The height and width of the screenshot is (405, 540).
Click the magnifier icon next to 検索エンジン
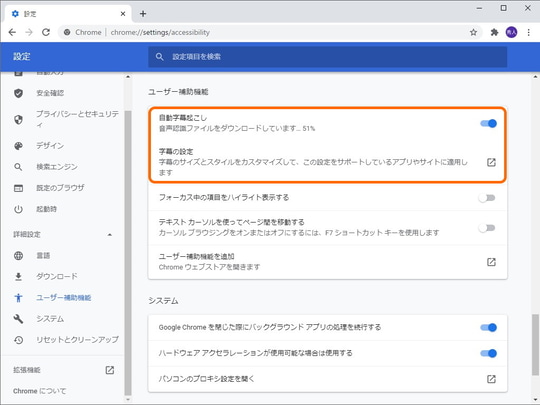(19, 167)
